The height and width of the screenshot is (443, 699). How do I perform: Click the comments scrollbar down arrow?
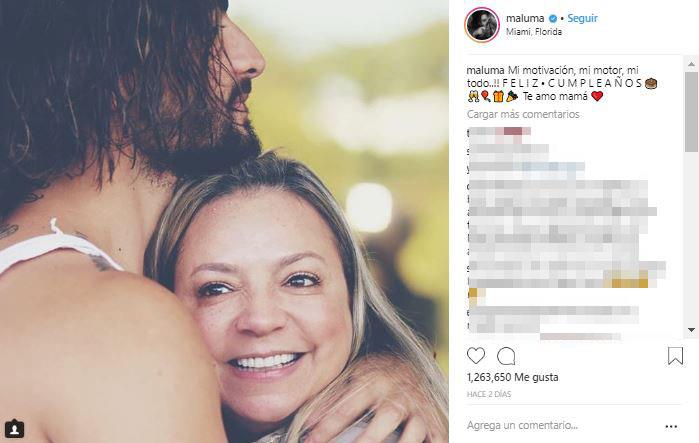click(691, 330)
